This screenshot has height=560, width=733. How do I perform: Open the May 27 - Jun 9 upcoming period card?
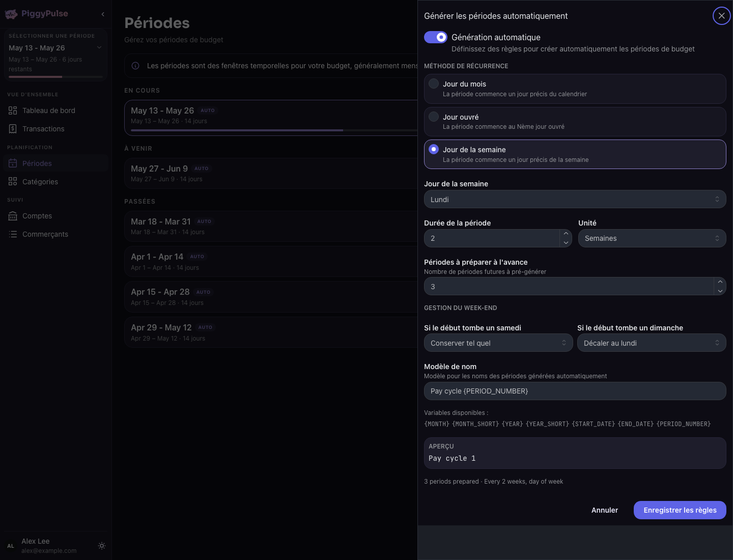point(271,174)
